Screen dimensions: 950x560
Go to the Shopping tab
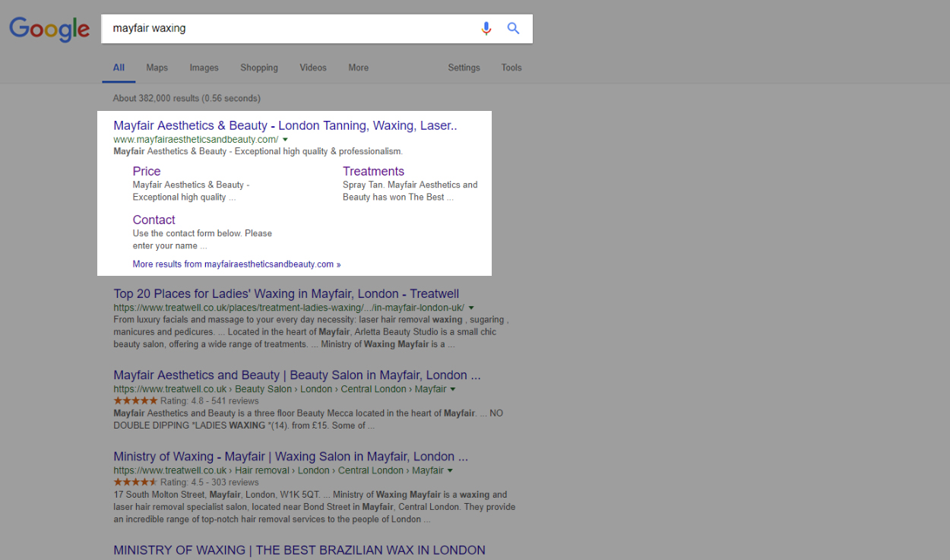click(x=259, y=68)
